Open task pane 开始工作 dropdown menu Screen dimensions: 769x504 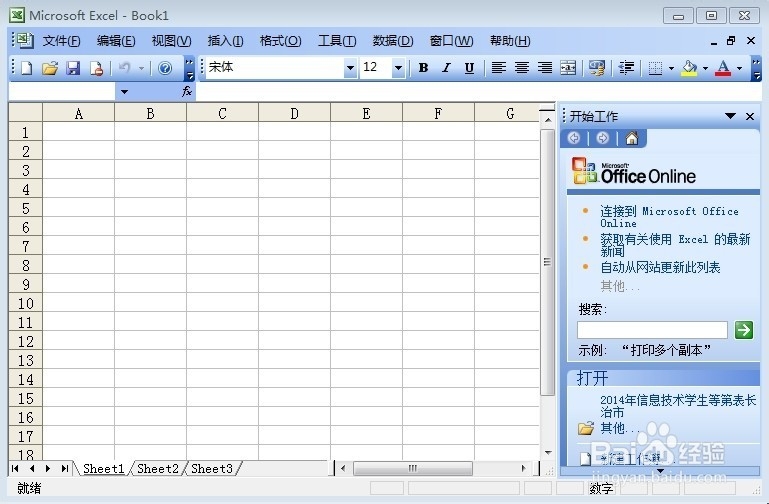tap(730, 116)
